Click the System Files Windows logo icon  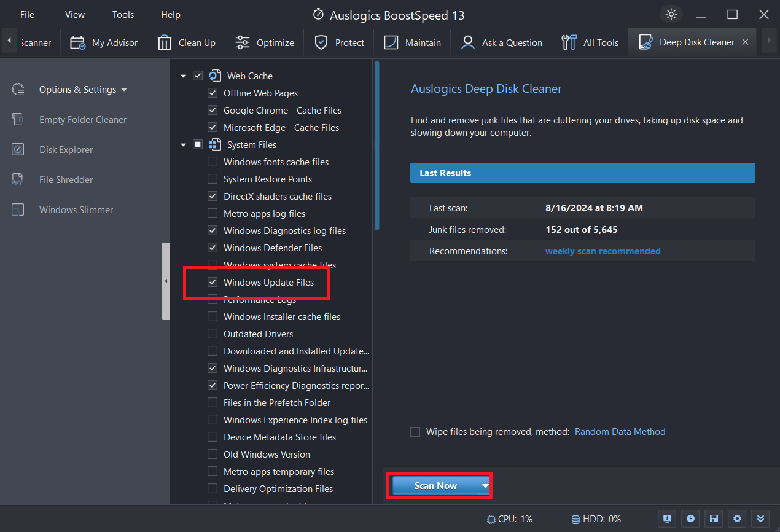click(x=215, y=144)
